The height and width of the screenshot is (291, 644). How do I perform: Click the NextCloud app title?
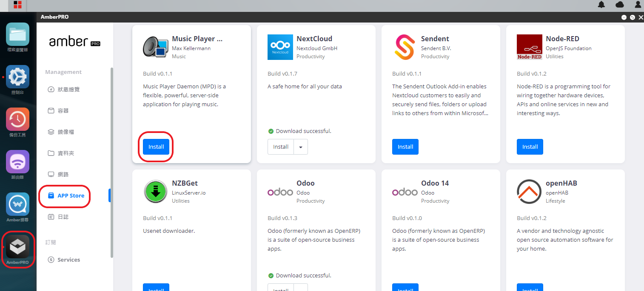point(314,39)
